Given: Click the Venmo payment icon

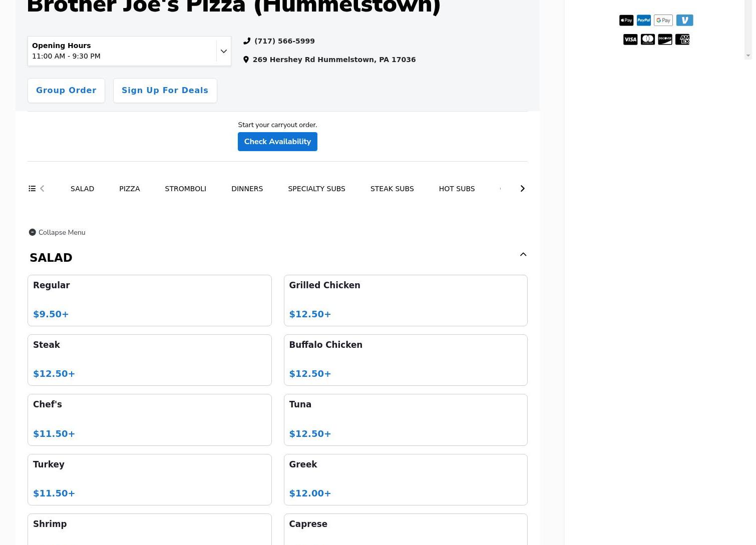Looking at the screenshot, I should [685, 20].
